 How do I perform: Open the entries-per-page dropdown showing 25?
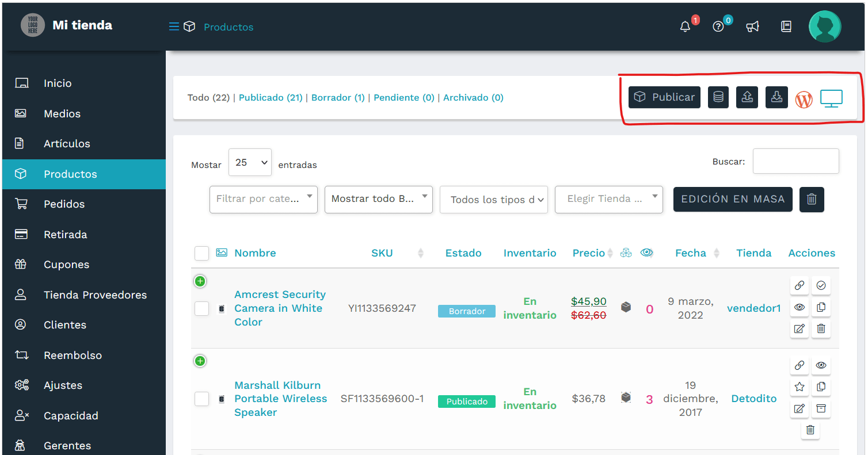[250, 163]
